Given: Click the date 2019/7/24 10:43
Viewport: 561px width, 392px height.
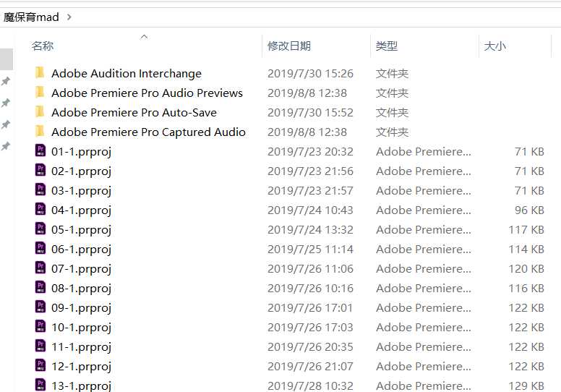Looking at the screenshot, I should click(310, 210).
